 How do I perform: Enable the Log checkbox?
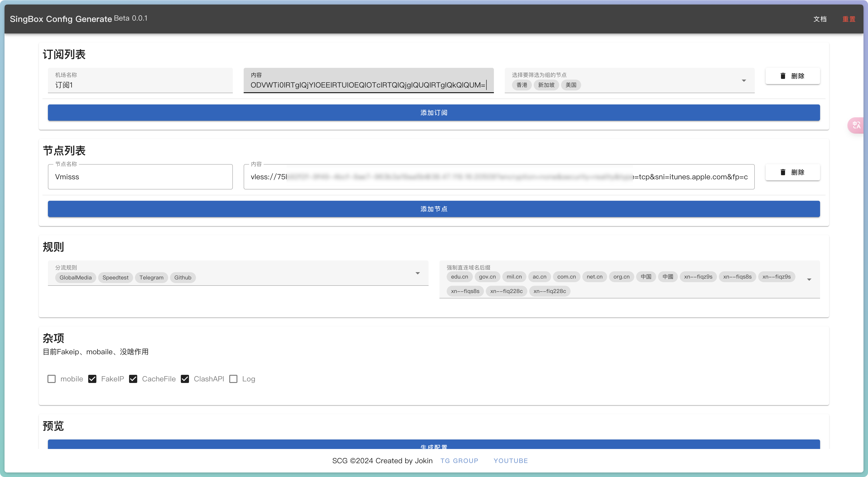(x=233, y=379)
